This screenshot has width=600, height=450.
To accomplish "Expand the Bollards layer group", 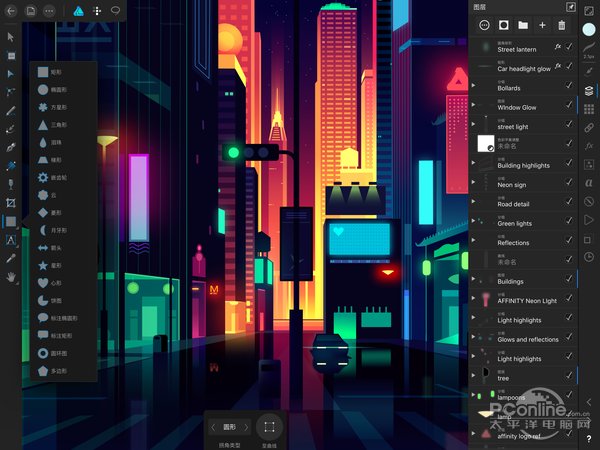I will (473, 85).
